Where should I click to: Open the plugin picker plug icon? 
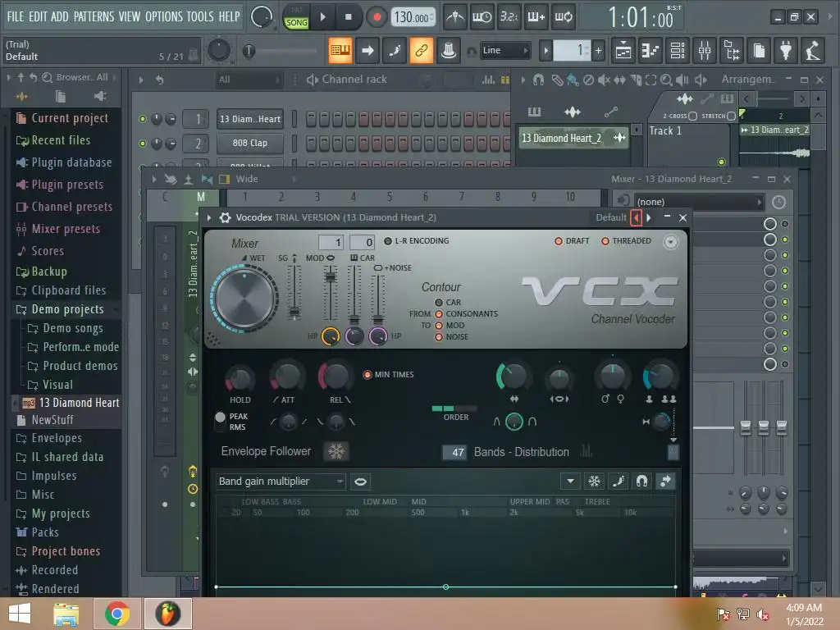coord(786,50)
